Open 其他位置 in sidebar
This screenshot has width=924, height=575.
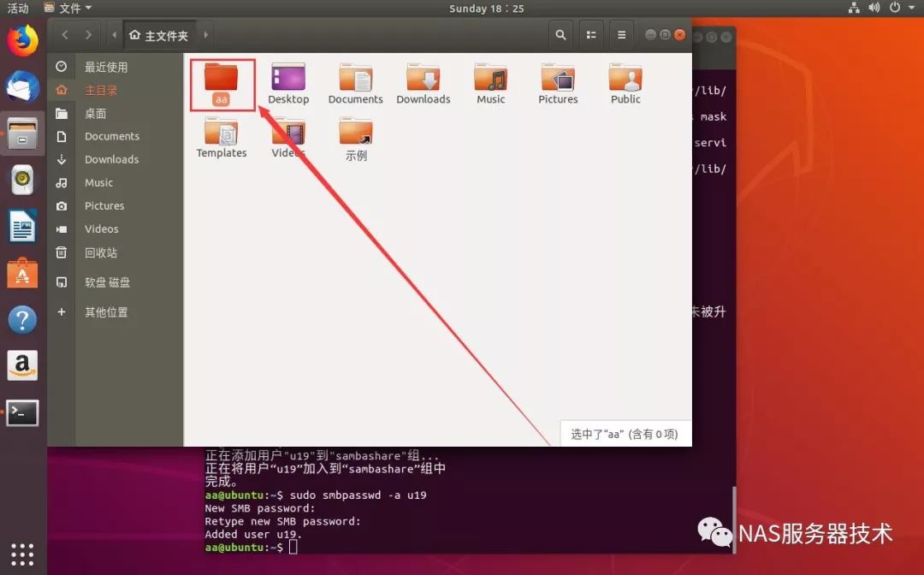click(115, 311)
